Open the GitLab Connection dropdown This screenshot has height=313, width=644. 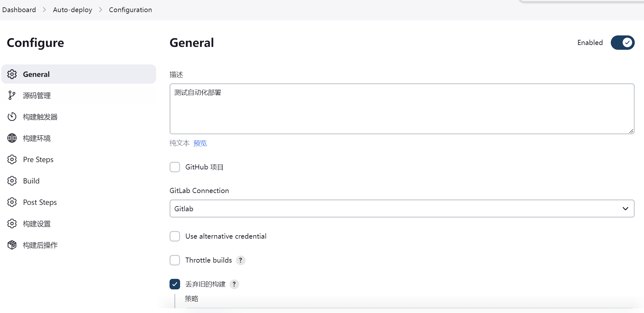402,209
